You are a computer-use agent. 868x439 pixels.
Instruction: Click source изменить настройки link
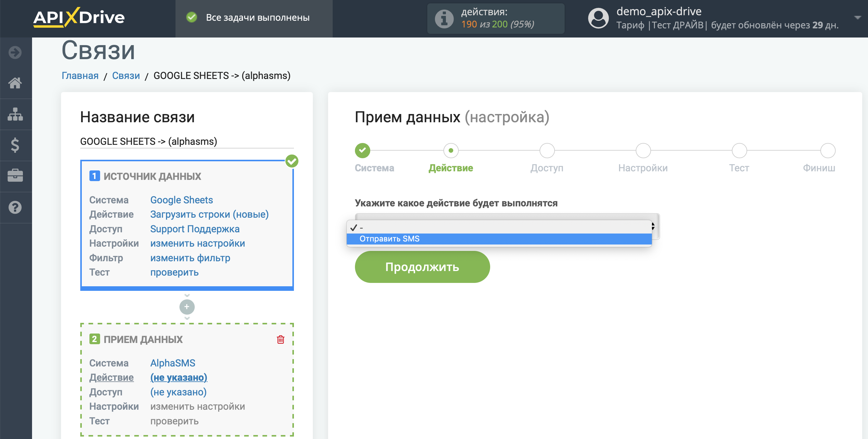[197, 243]
